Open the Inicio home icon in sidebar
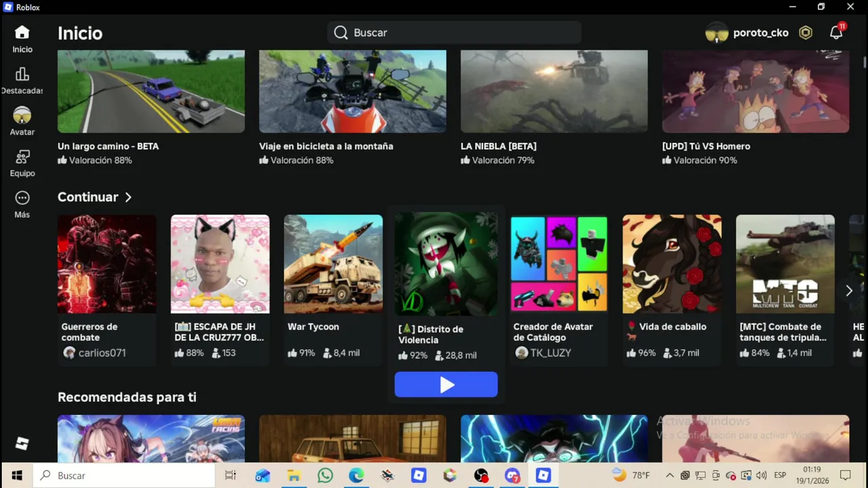The width and height of the screenshot is (868, 488). [22, 33]
